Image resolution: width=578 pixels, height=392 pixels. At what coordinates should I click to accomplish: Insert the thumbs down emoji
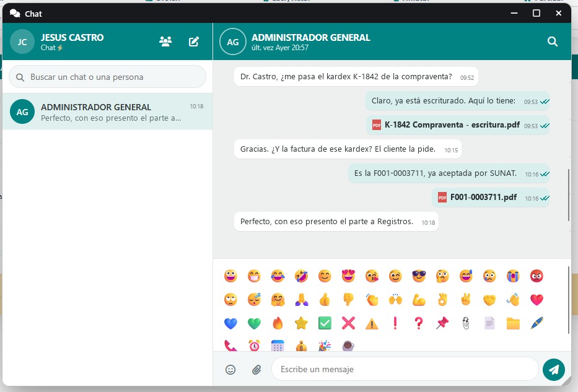pyautogui.click(x=348, y=300)
